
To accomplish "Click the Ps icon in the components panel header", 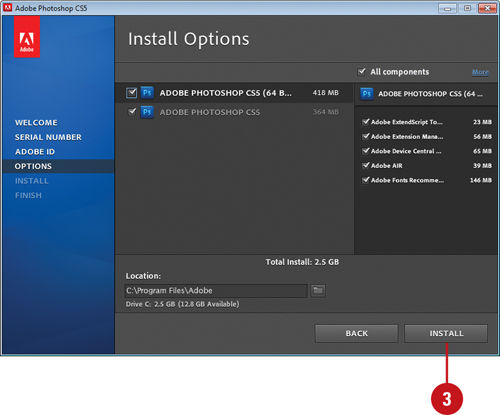I will click(367, 94).
